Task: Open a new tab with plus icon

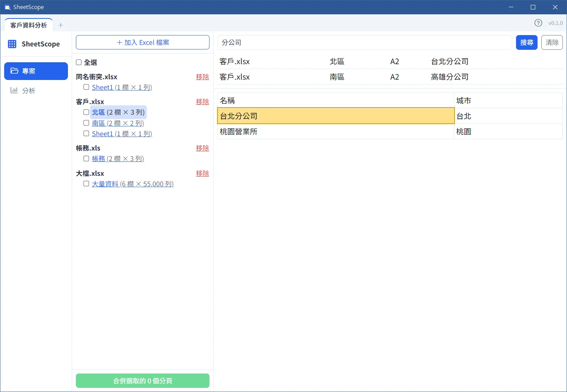Action: click(x=61, y=25)
